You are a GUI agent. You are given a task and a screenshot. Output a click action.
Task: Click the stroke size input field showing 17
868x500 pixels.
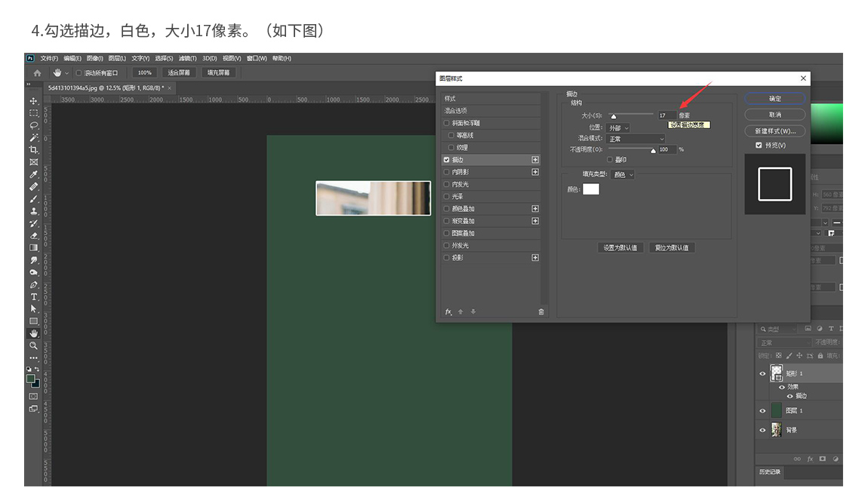pos(666,115)
